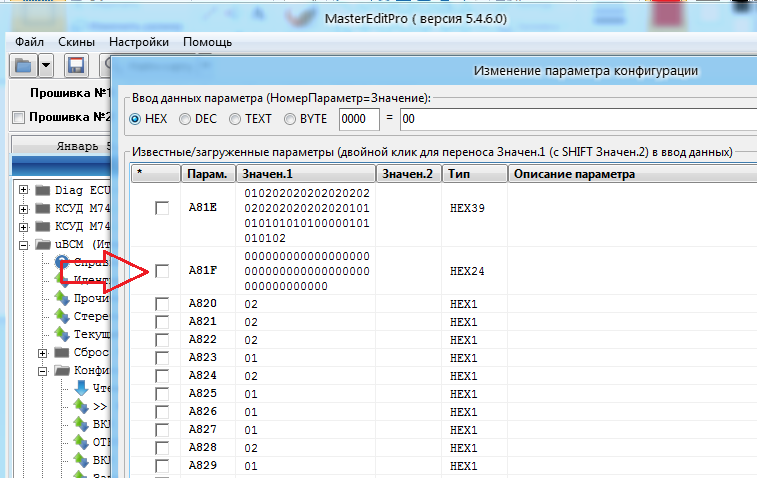The width and height of the screenshot is (757, 478).
Task: Expand the Diag ECU tree node
Action: [x=24, y=189]
